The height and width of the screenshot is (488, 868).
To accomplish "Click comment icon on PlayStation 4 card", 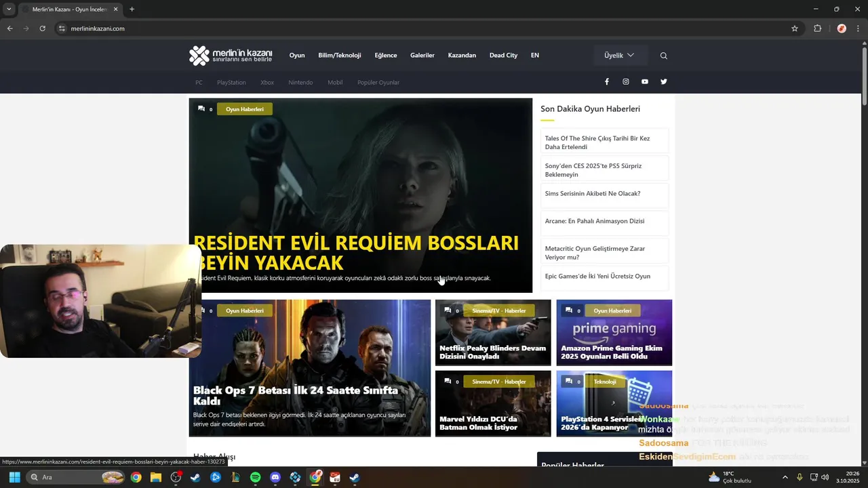I will point(569,382).
